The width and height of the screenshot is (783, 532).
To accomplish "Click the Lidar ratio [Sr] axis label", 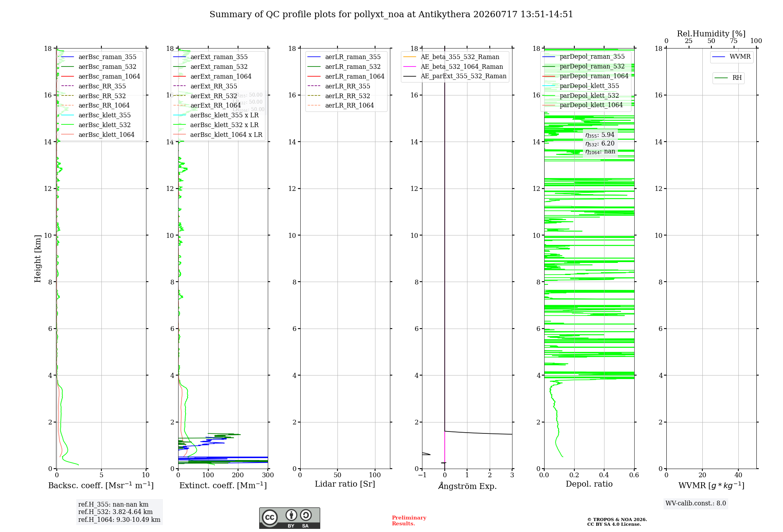I will 345,484.
